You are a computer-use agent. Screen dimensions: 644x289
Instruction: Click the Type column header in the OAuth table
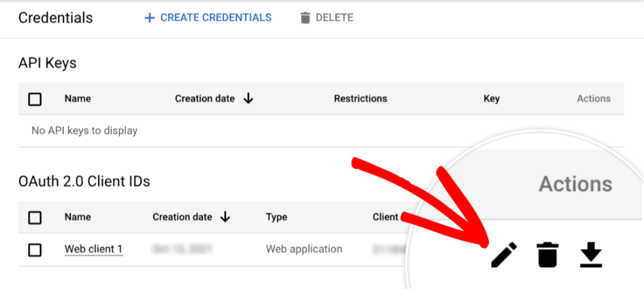276,217
